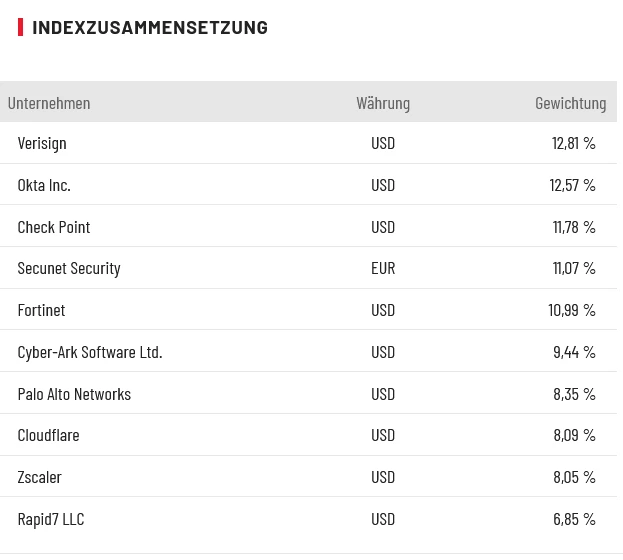Screen dimensions: 623x560
Task: Open Cyber-Ark Software Ltd. entry
Action: (90, 352)
